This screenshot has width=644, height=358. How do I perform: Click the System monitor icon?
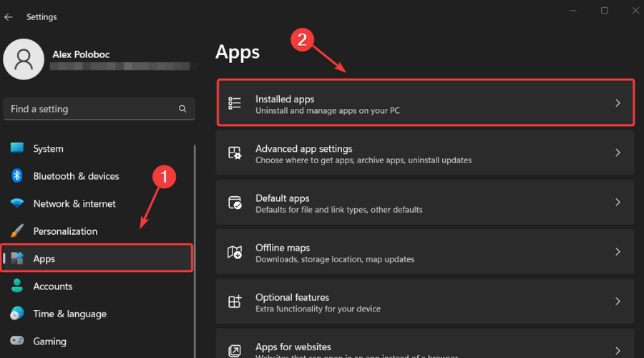click(17, 148)
